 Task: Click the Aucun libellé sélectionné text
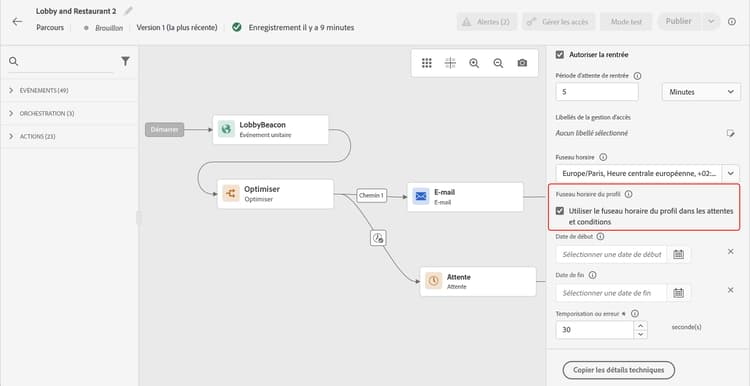(592, 133)
